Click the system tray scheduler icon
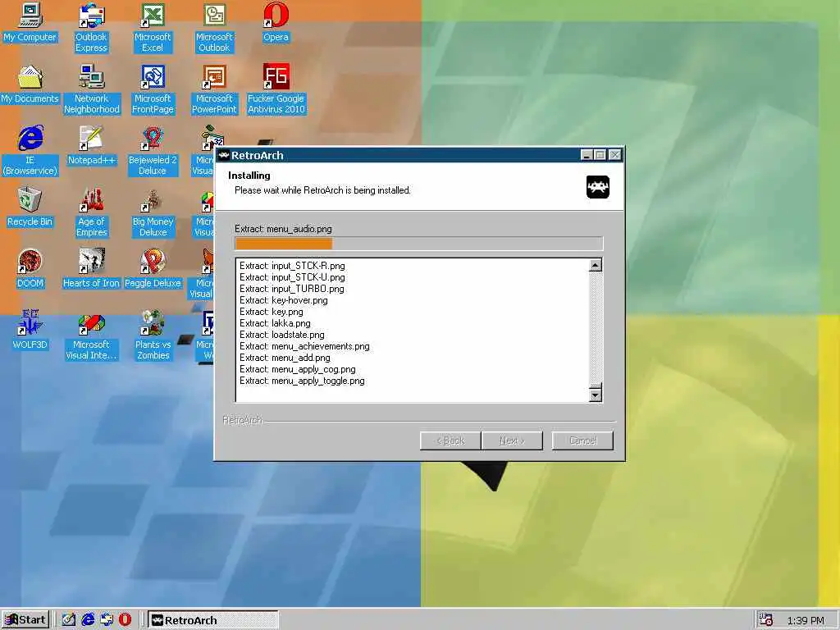Viewport: 840px width, 630px height. (x=766, y=620)
